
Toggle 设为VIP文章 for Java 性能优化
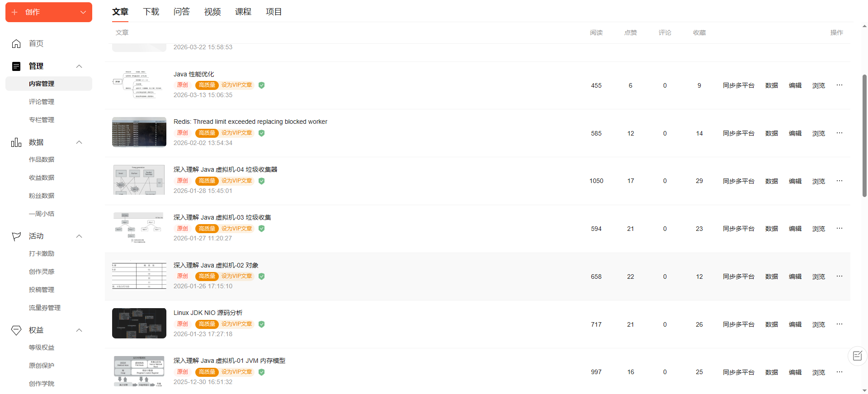point(236,85)
